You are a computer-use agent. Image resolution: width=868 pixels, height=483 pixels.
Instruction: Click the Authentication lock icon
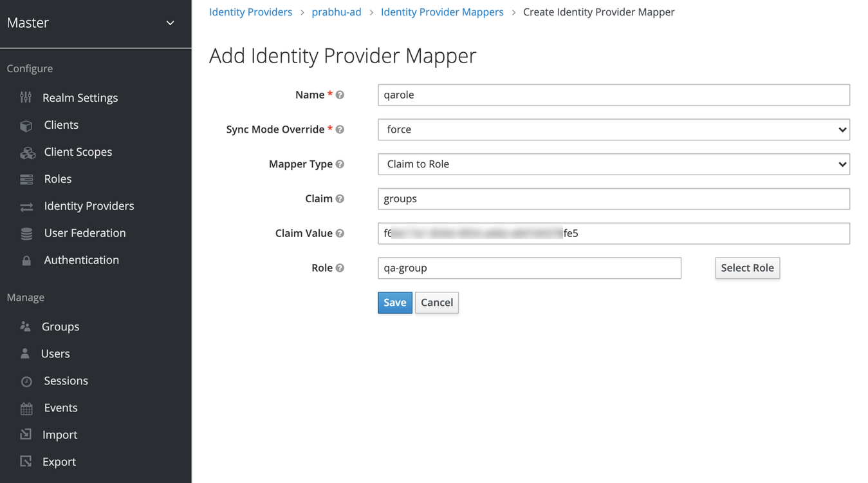(26, 261)
